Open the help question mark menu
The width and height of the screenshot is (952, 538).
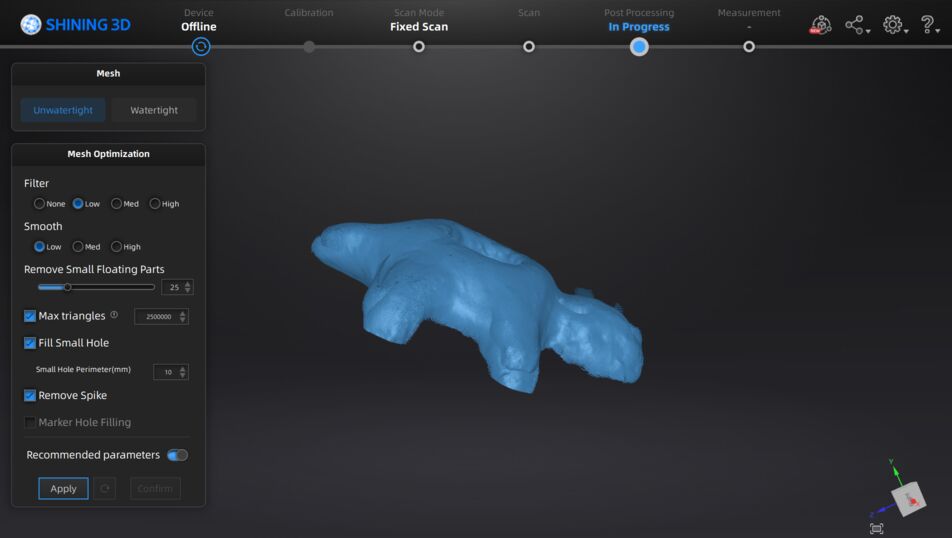[929, 25]
